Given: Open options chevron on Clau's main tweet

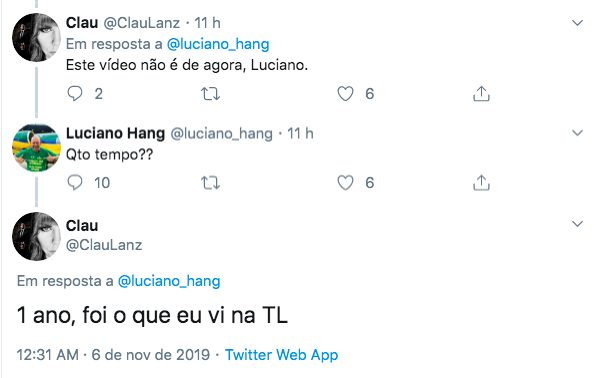Looking at the screenshot, I should click(x=577, y=224).
